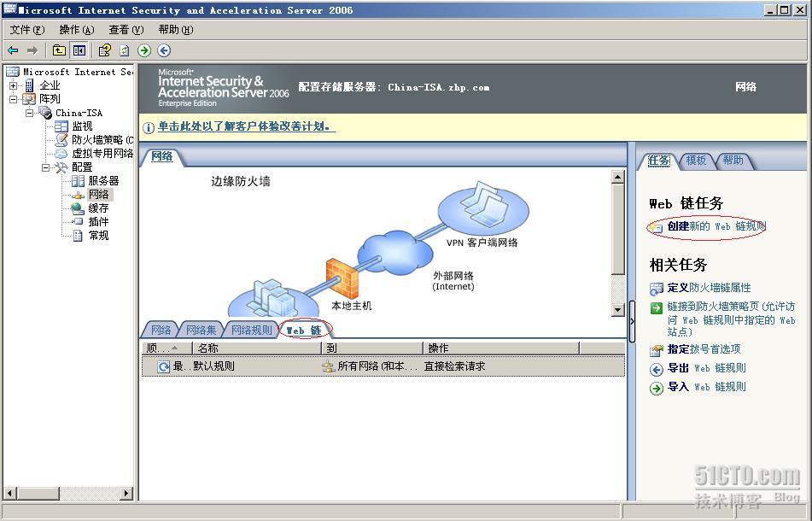Screen dimensions: 812x521
Task: Collapse task pane with splitter arrow
Action: (633, 321)
